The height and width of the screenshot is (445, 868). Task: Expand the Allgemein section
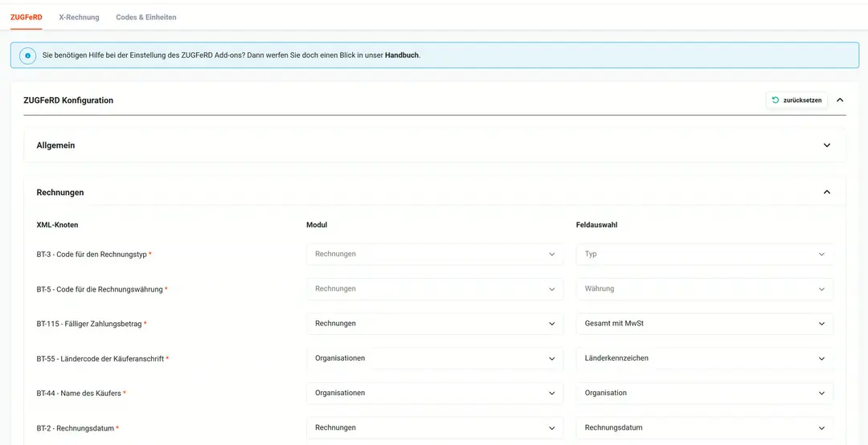(x=827, y=145)
